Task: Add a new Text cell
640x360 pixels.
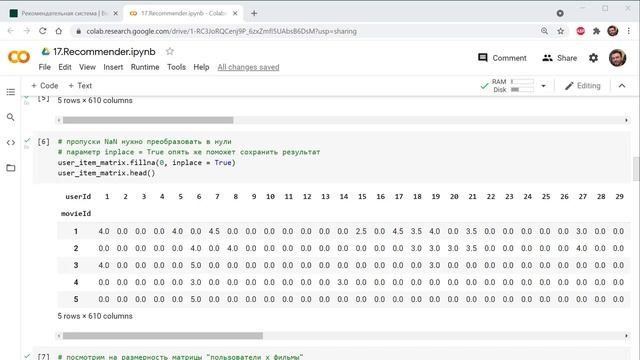Action: pos(80,86)
